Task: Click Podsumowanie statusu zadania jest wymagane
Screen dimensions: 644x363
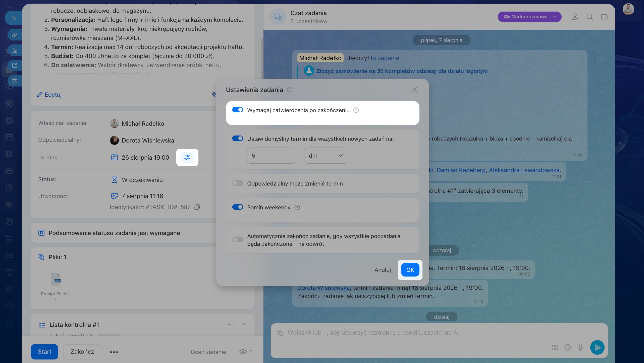Action: click(x=114, y=233)
